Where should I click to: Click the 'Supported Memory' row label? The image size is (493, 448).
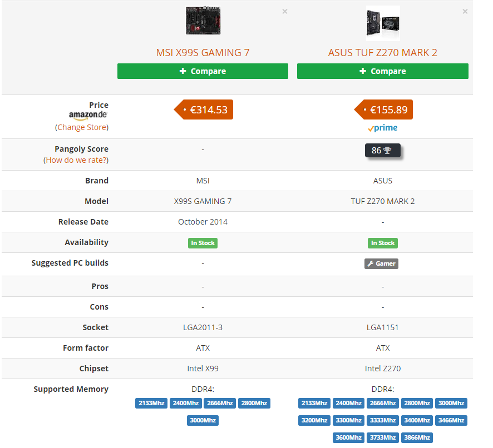[x=71, y=389]
